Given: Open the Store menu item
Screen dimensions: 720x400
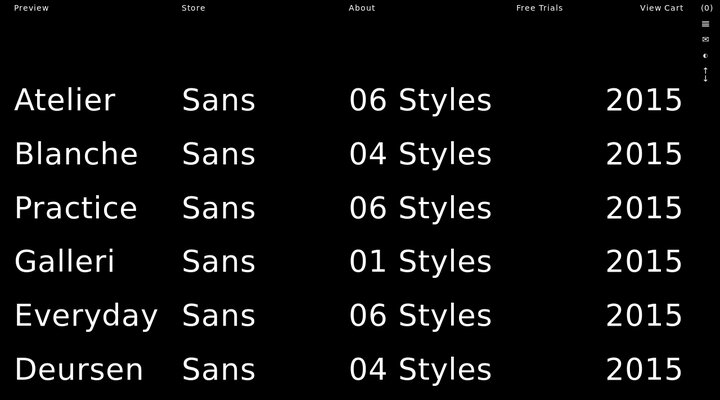Looking at the screenshot, I should tap(193, 8).
